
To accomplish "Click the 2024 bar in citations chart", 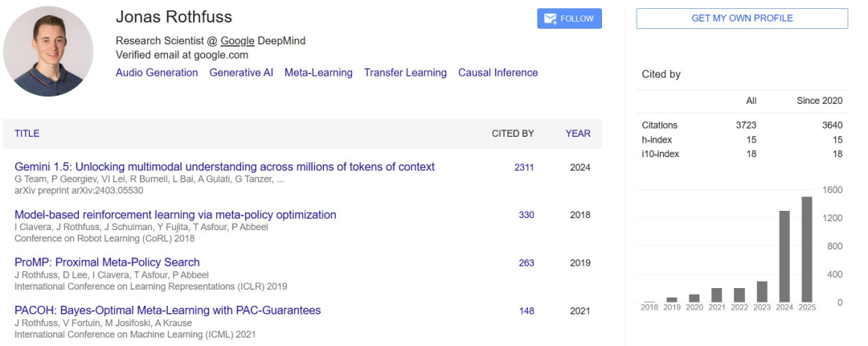I will tap(784, 256).
